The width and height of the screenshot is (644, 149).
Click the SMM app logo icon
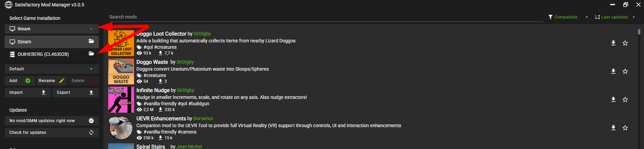(8, 5)
